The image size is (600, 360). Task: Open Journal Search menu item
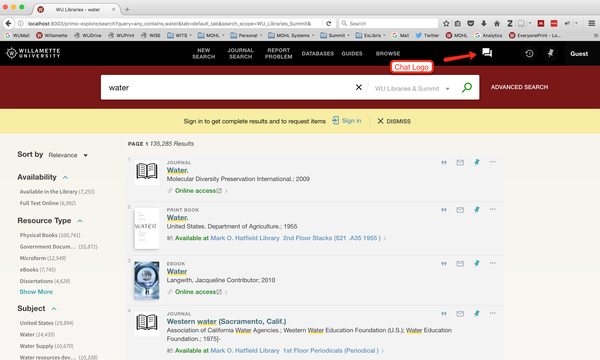click(x=240, y=53)
